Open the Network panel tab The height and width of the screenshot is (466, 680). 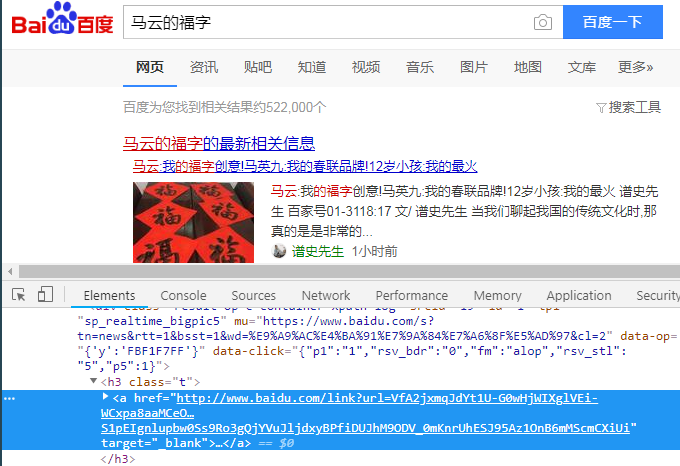pyautogui.click(x=326, y=295)
